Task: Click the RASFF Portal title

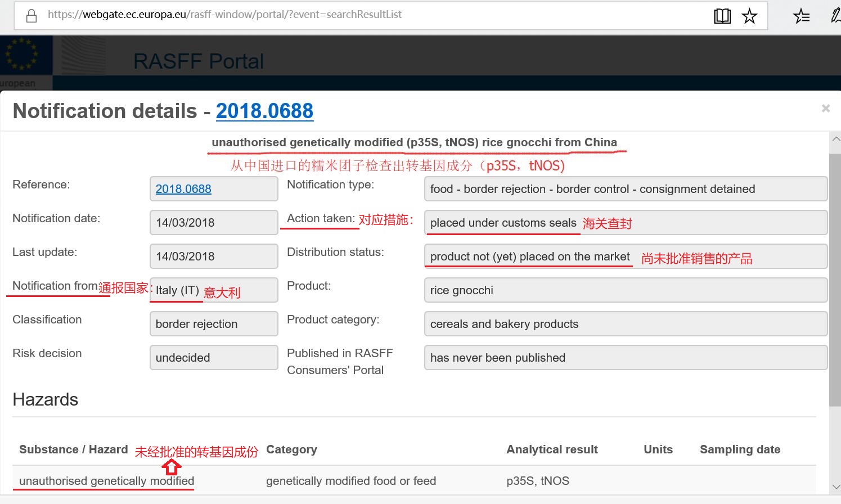Action: click(x=199, y=61)
